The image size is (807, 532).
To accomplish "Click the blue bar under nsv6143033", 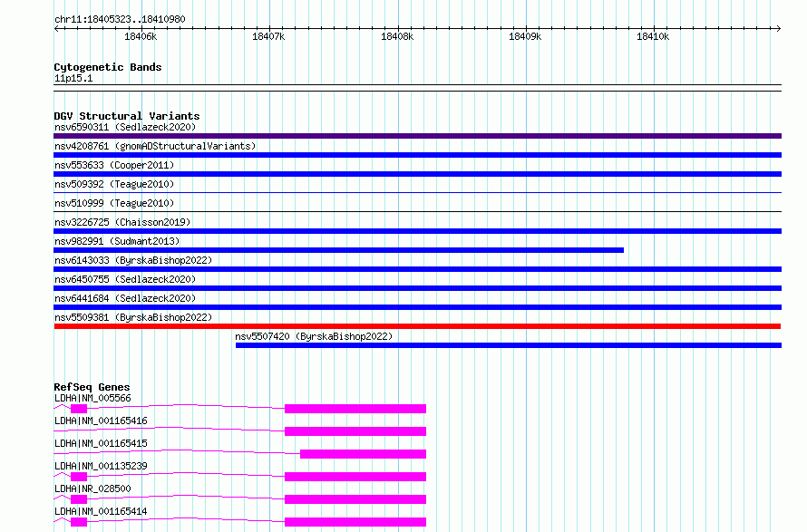I will coord(417,269).
